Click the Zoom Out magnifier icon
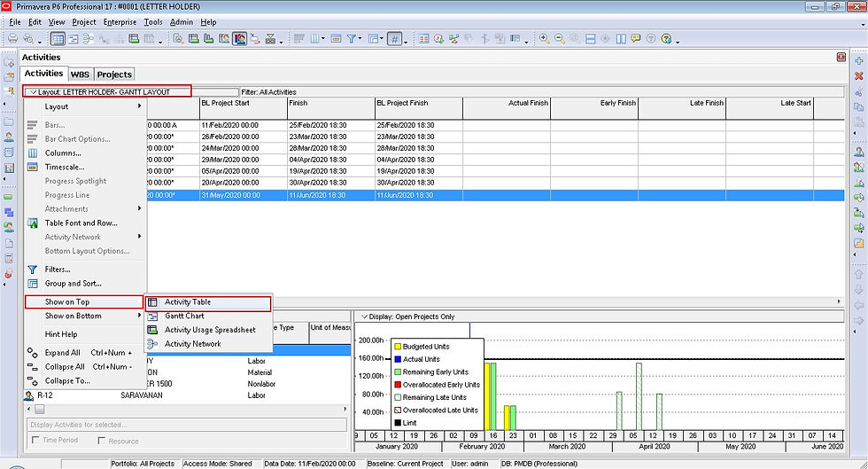This screenshot has height=469, width=868. [x=560, y=39]
